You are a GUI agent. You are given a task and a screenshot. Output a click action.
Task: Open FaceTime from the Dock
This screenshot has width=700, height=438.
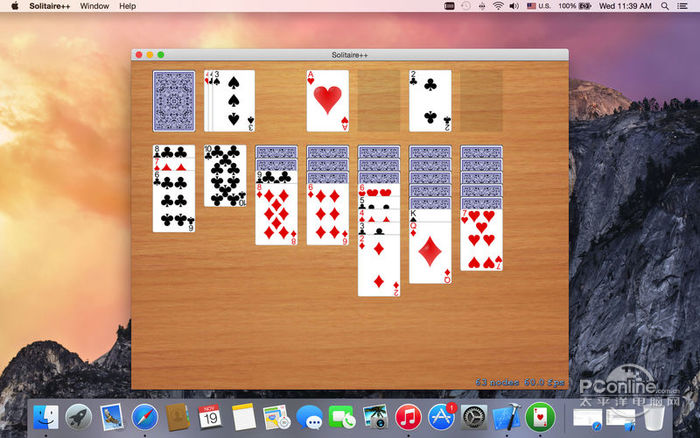(x=342, y=417)
